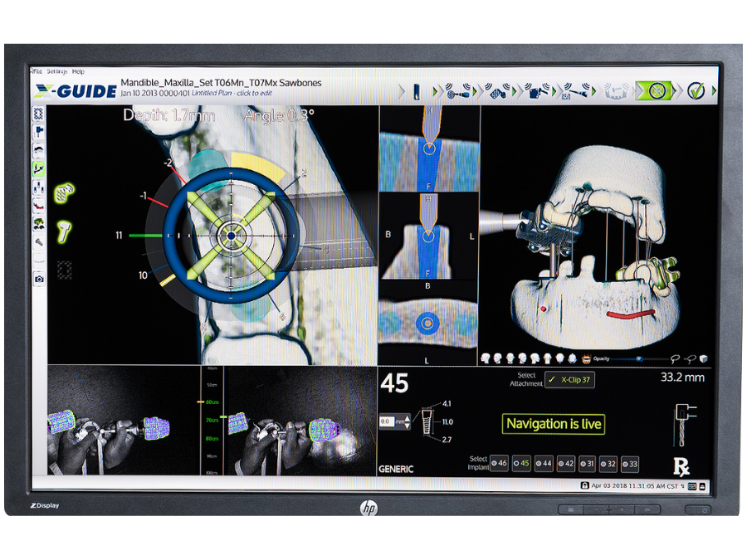Click the green checkmark finish step
The width and height of the screenshot is (747, 560).
tap(696, 90)
